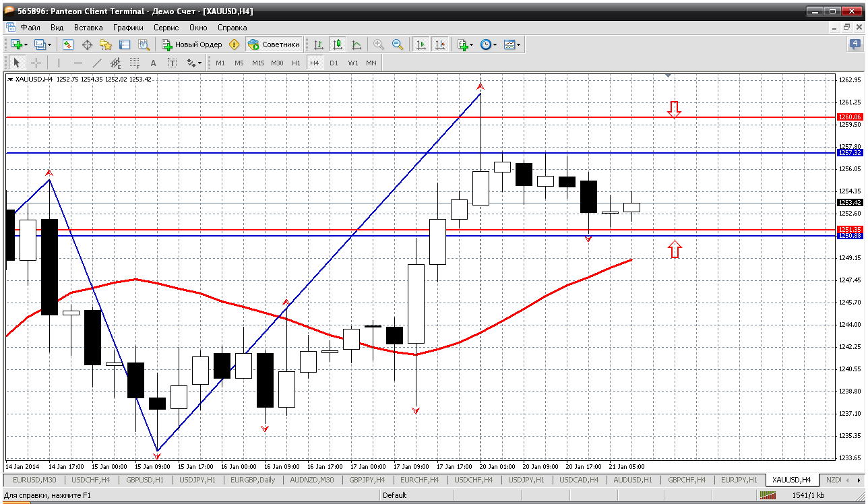Zoom out of the chart
The width and height of the screenshot is (868, 504).
pos(398,44)
